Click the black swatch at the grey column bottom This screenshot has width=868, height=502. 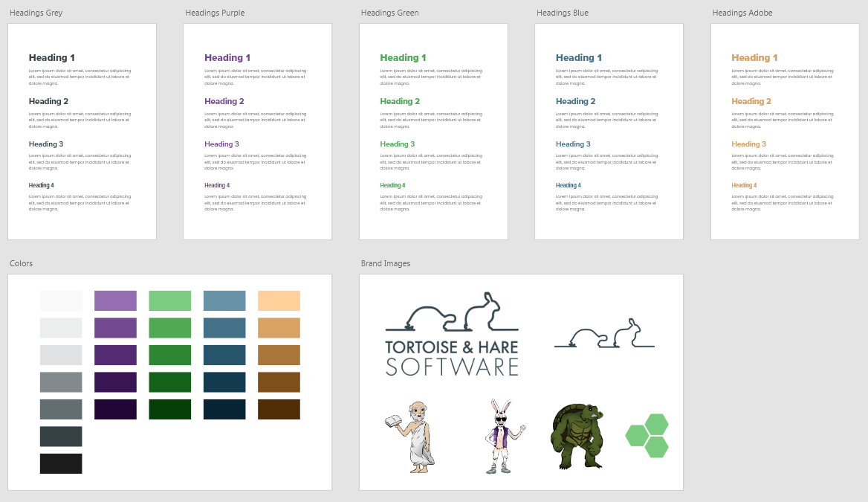(61, 463)
